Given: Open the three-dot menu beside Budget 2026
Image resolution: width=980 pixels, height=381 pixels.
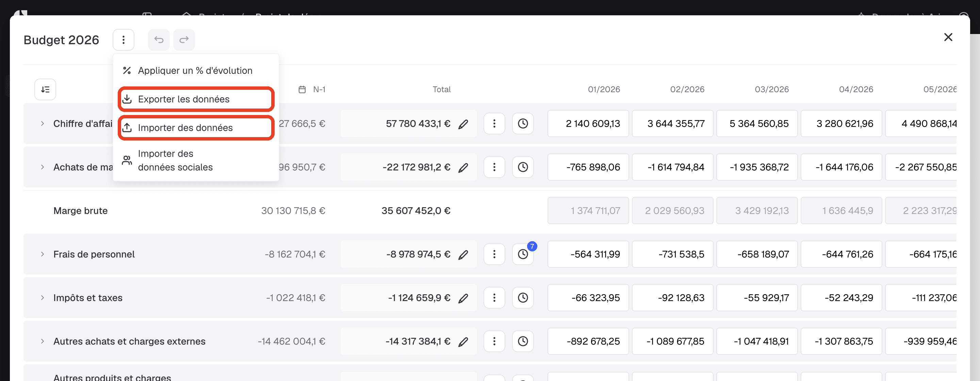Looking at the screenshot, I should [x=123, y=39].
